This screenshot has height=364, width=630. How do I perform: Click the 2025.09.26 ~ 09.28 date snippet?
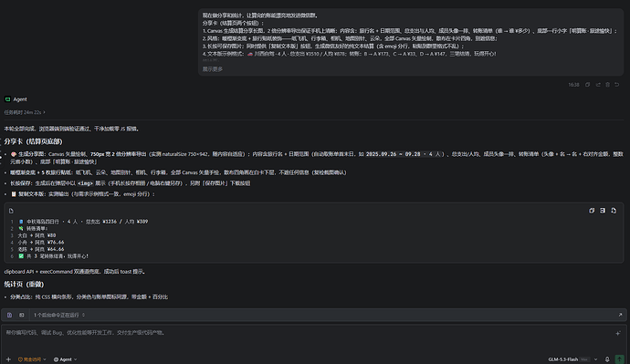click(x=404, y=153)
